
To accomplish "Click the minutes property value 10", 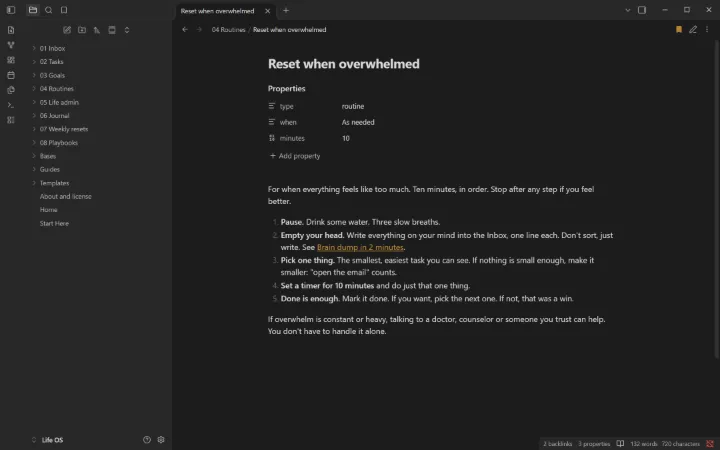I will click(346, 138).
